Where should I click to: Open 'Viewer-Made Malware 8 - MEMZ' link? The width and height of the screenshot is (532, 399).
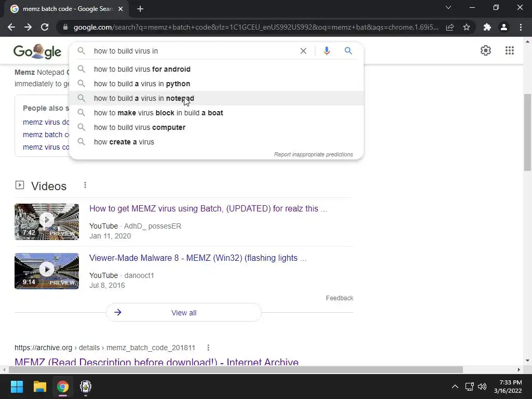[x=198, y=258]
